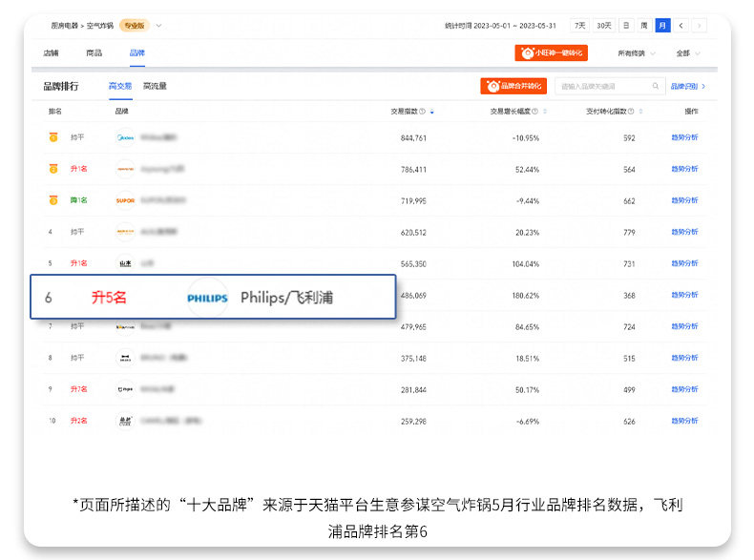Open the 所有终端 terminal dropdown
This screenshot has width=754, height=560.
637,53
